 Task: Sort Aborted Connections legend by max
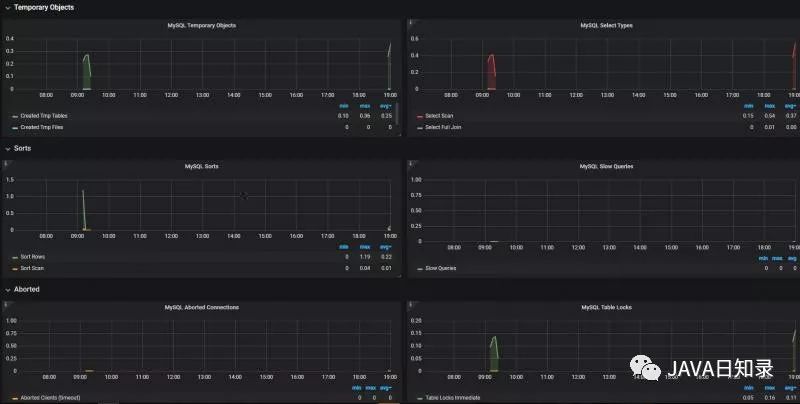(x=371, y=388)
